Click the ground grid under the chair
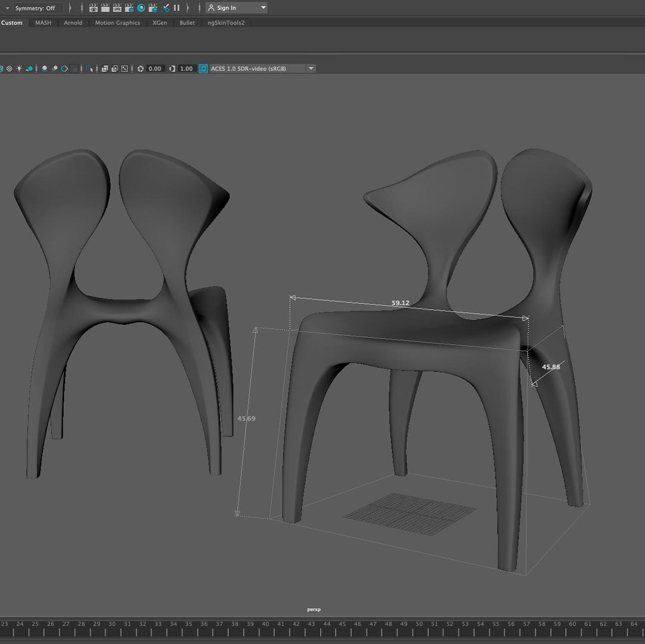This screenshot has height=644, width=645. click(410, 514)
